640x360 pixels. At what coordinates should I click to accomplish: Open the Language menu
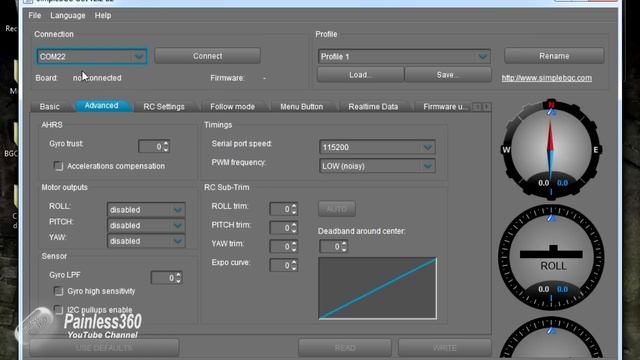click(68, 16)
